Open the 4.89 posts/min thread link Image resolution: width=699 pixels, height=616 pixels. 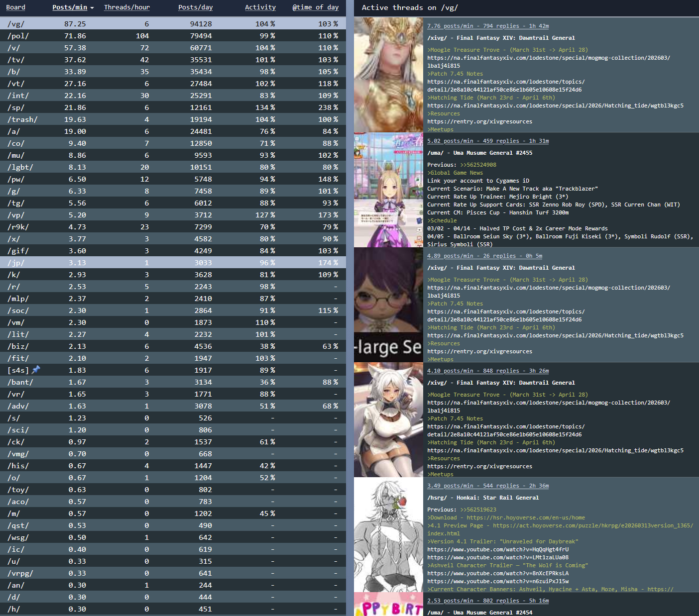coord(484,256)
